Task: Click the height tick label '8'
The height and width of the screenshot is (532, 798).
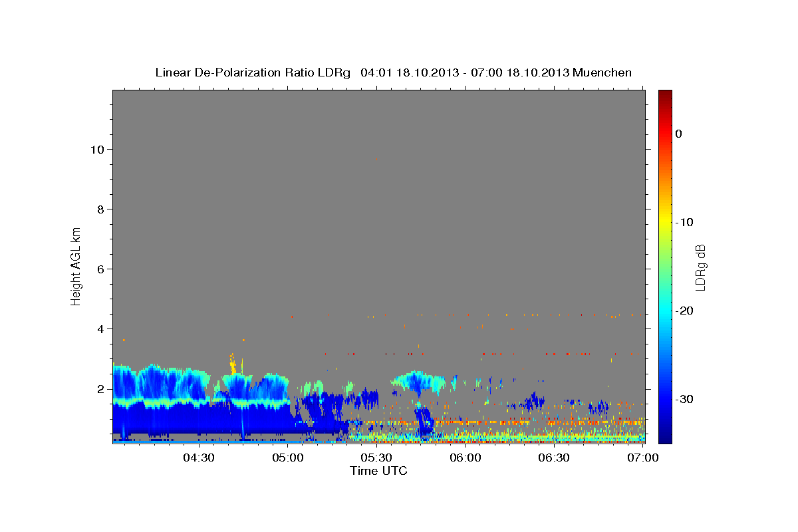Action: (x=99, y=209)
